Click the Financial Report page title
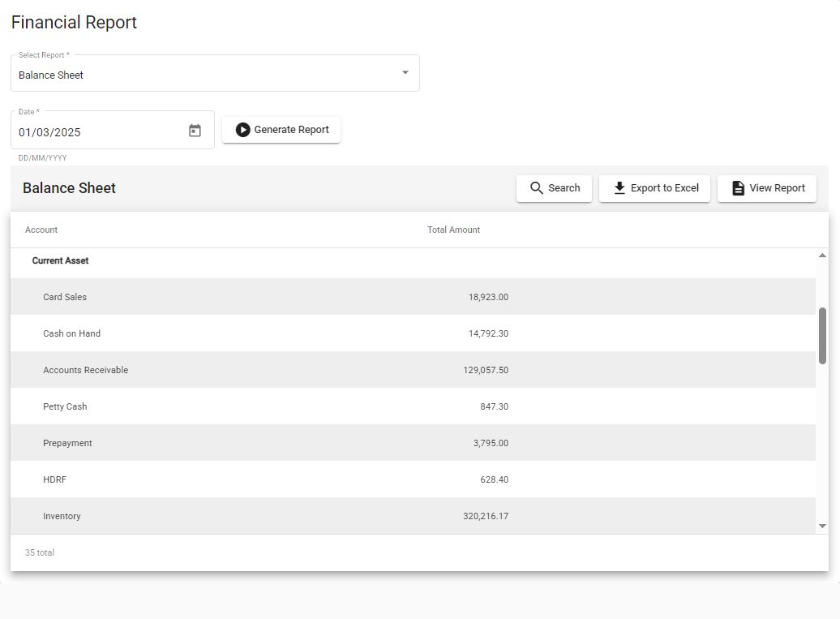 [x=74, y=22]
